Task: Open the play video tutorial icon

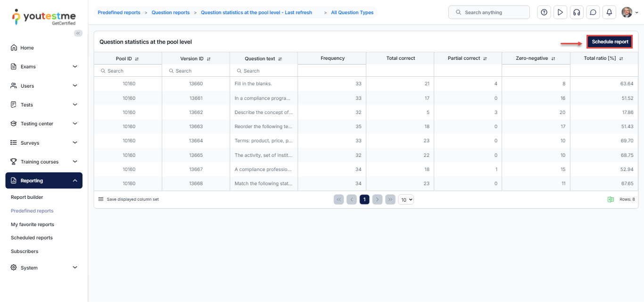Action: tap(560, 12)
